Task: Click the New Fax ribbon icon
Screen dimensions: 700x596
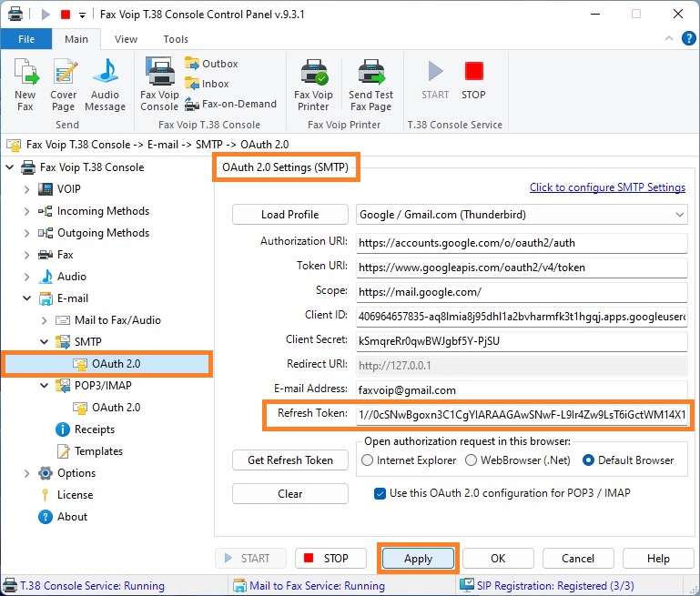Action: (x=25, y=85)
